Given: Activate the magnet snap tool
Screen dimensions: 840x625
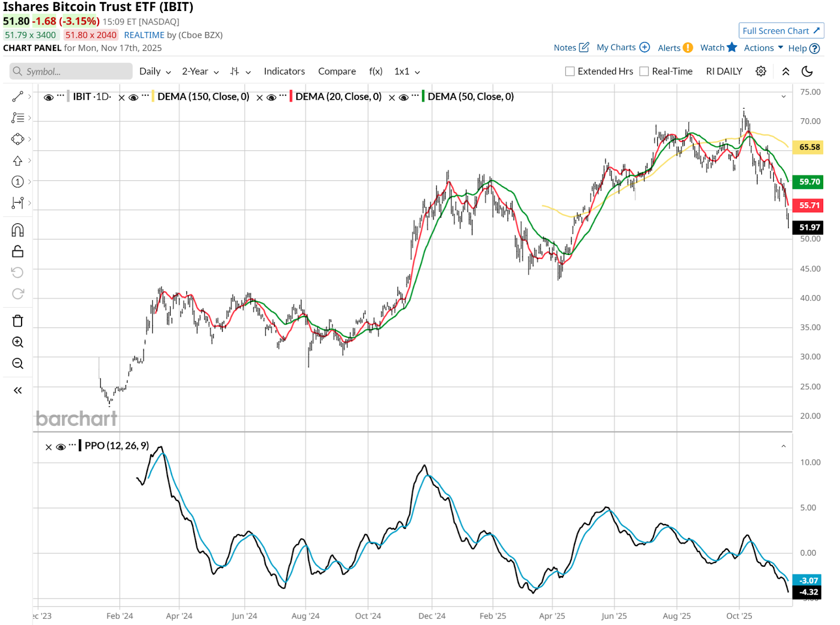Looking at the screenshot, I should click(x=18, y=230).
